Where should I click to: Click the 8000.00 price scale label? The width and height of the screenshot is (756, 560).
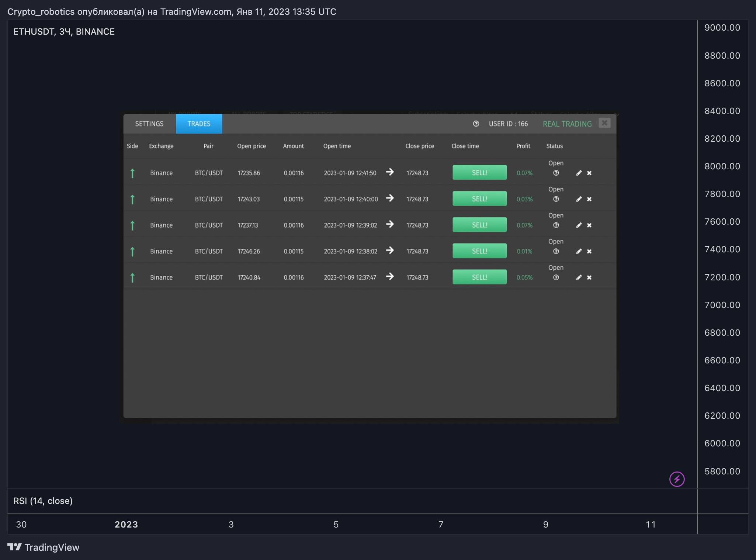pyautogui.click(x=722, y=166)
